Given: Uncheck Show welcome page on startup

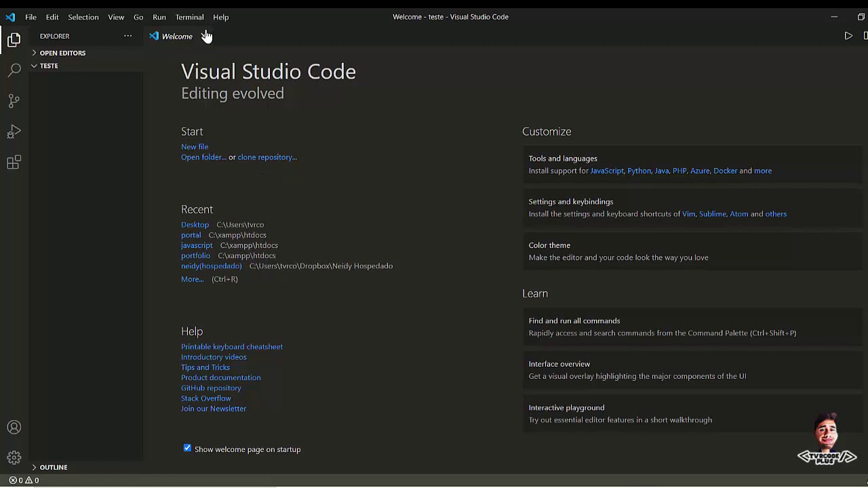Looking at the screenshot, I should [x=188, y=448].
